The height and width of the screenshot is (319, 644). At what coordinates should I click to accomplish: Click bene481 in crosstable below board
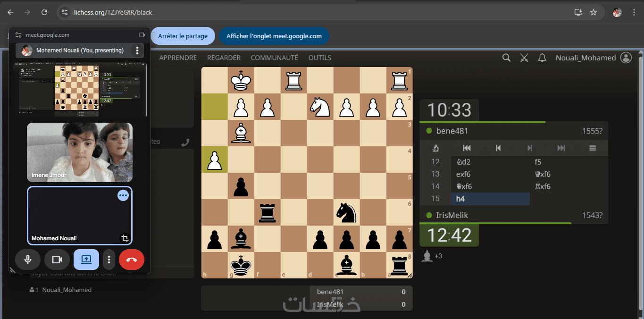[330, 292]
